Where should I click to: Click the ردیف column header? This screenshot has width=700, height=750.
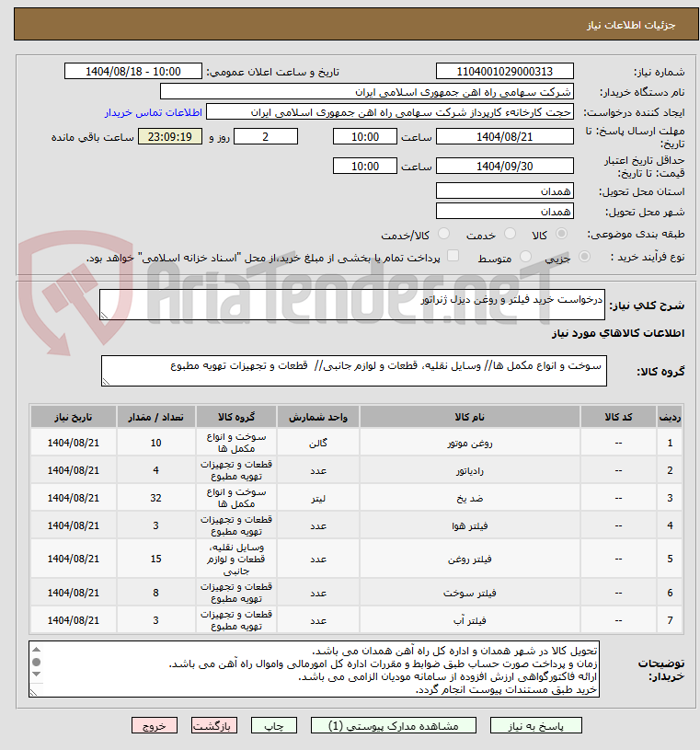pyautogui.click(x=670, y=417)
